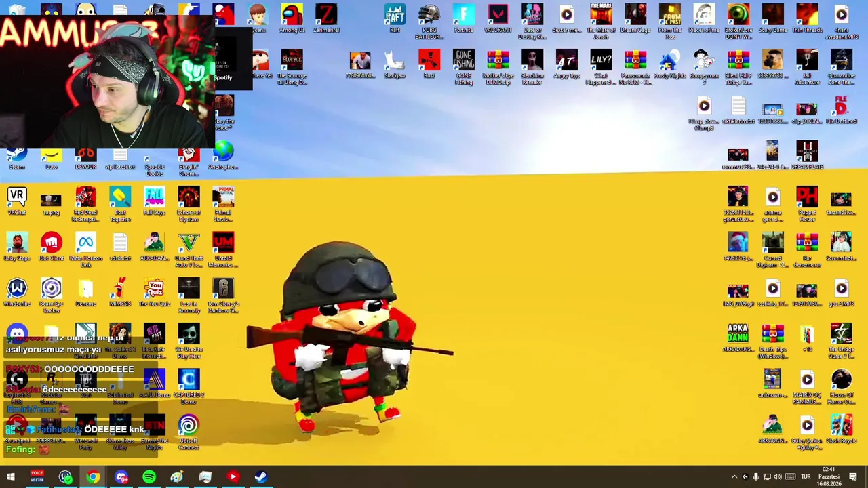Open the Frosty Nights shortcut

669,64
